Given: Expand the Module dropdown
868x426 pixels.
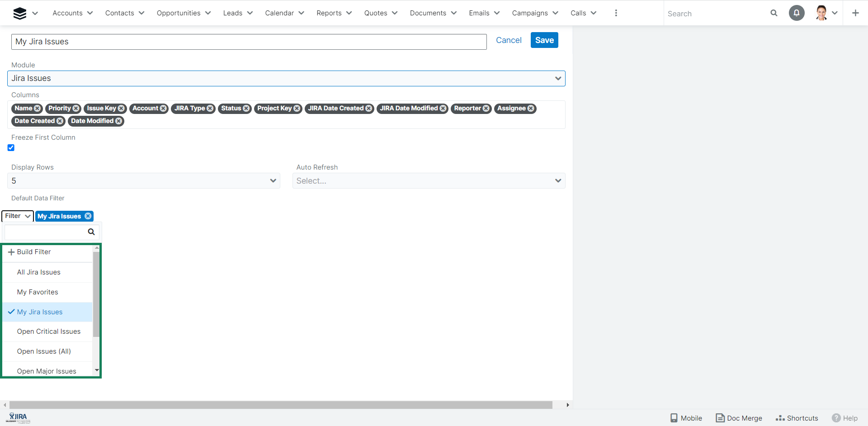Looking at the screenshot, I should pyautogui.click(x=286, y=78).
